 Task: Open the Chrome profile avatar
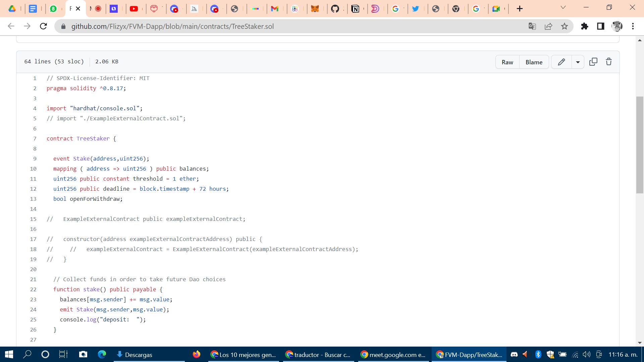tap(617, 26)
